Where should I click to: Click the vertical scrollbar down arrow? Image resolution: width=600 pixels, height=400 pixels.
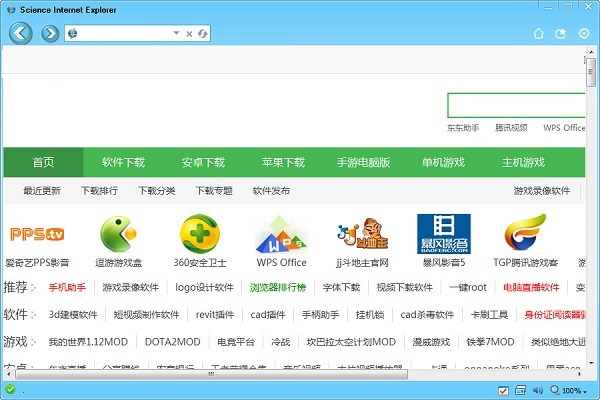point(591,362)
